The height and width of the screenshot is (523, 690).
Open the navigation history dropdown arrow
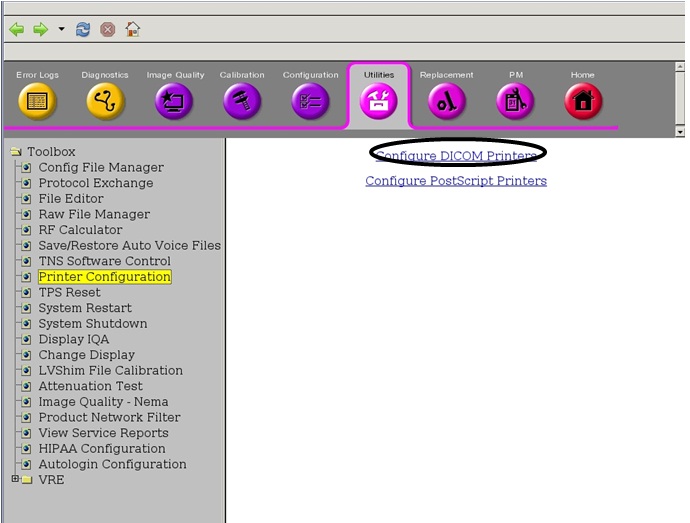pyautogui.click(x=61, y=29)
